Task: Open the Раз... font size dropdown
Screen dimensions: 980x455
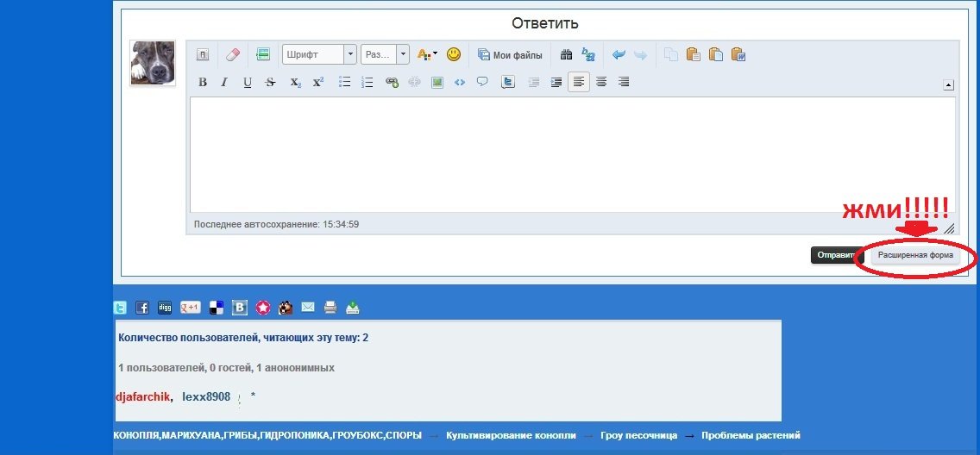Action: [385, 54]
